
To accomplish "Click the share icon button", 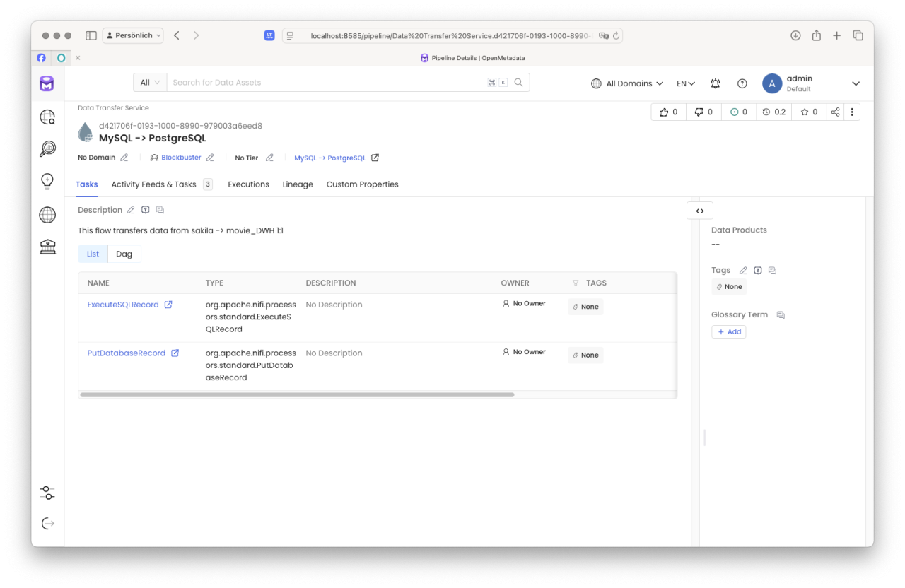I will (835, 112).
